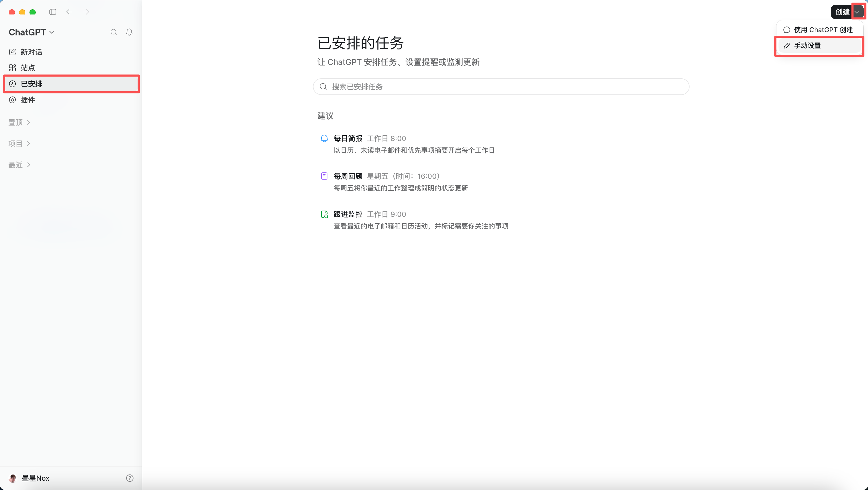This screenshot has height=490, width=868.
Task: Click the 插件 at-sign icon
Action: tap(12, 100)
